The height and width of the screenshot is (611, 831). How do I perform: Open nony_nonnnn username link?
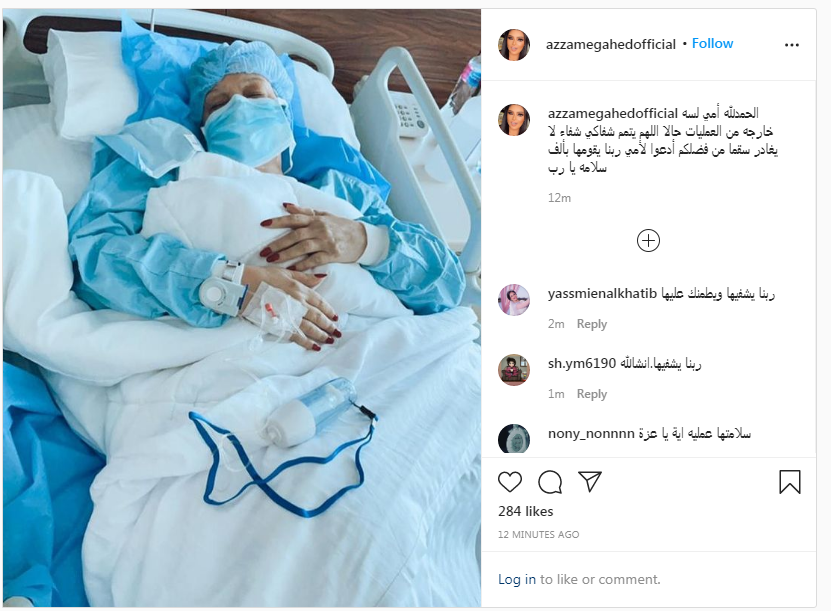point(591,433)
